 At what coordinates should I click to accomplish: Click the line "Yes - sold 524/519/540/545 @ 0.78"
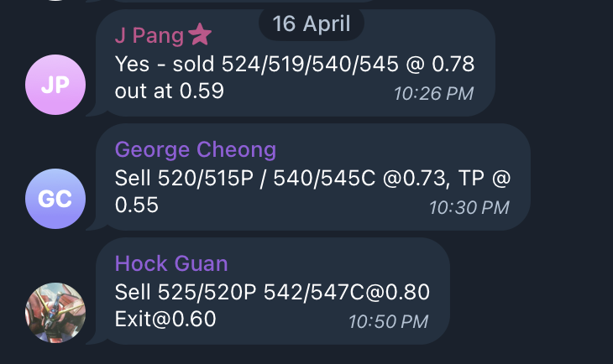pyautogui.click(x=295, y=63)
